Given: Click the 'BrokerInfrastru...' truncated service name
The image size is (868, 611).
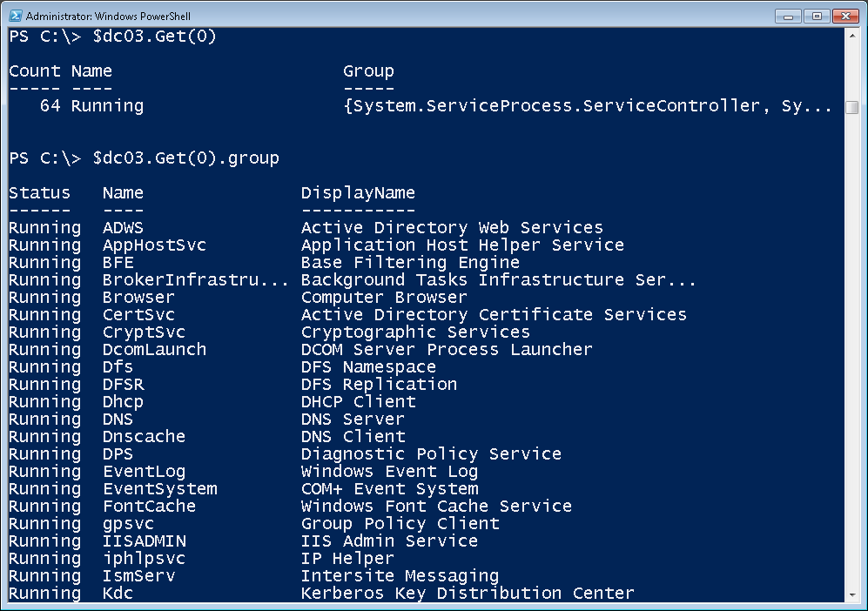Looking at the screenshot, I should pyautogui.click(x=195, y=280).
